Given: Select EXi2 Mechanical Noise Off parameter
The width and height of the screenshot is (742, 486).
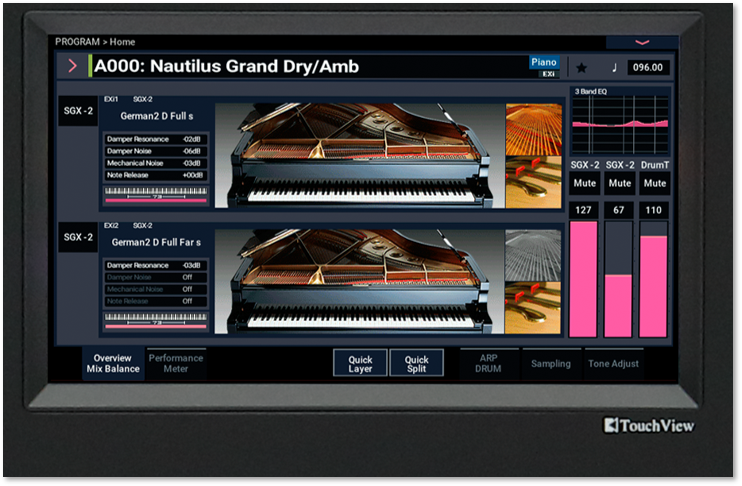Looking at the screenshot, I should [155, 289].
